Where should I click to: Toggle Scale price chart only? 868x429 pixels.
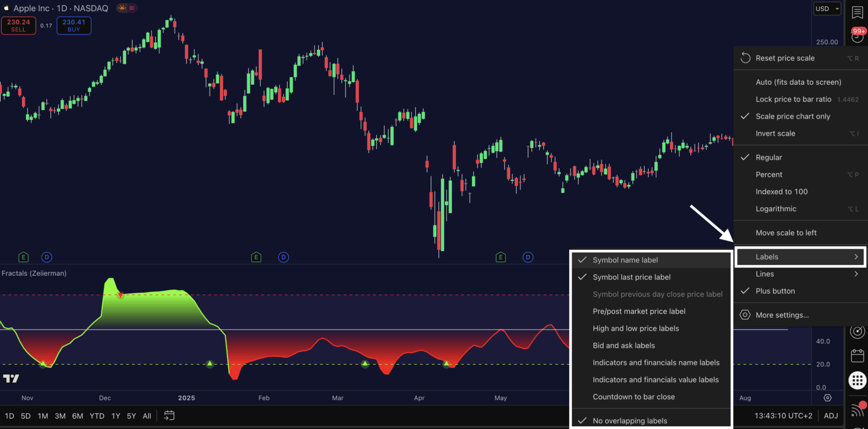[x=800, y=116]
